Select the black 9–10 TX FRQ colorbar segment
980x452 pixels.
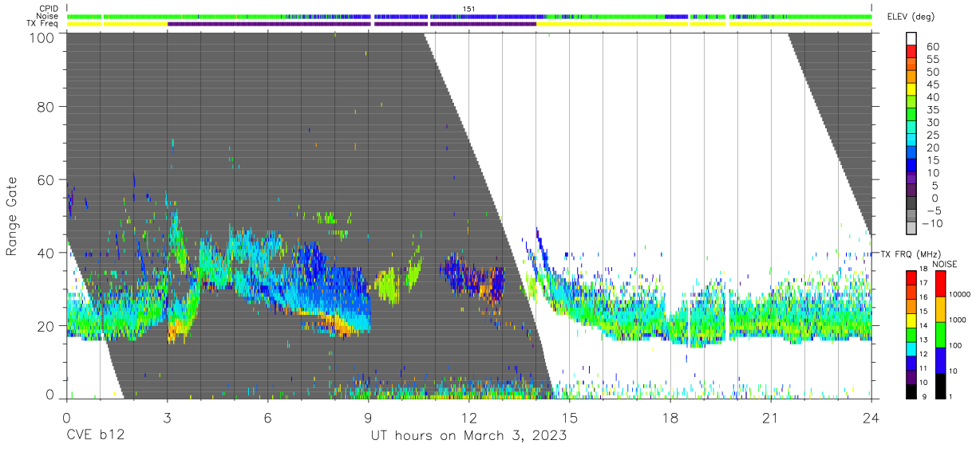pyautogui.click(x=911, y=391)
